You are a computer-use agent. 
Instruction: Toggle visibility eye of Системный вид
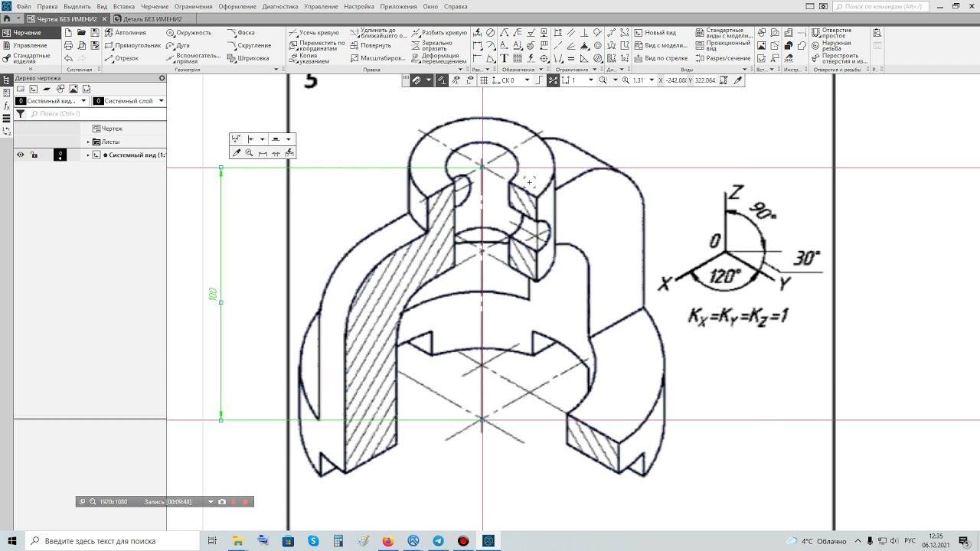point(21,155)
